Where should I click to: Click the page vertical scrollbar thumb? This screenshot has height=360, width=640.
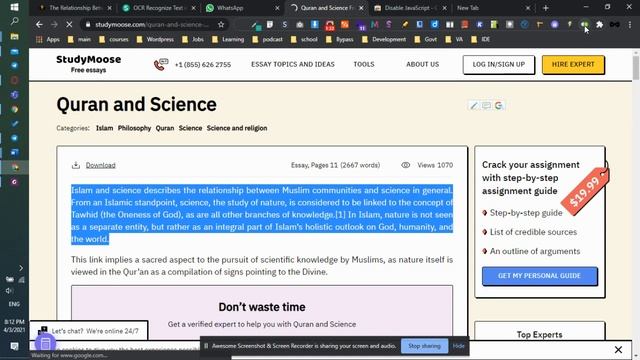[636, 67]
